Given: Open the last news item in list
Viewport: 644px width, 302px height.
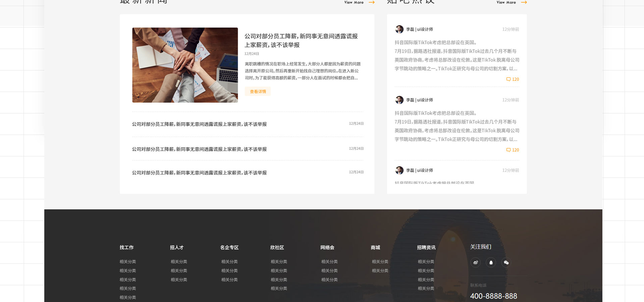Looking at the screenshot, I should tap(199, 173).
